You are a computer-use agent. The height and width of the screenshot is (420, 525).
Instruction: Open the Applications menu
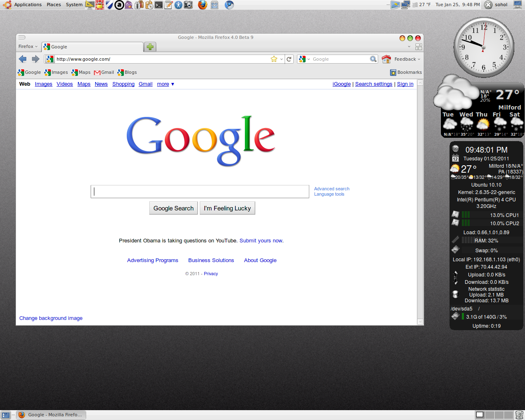[28, 5]
